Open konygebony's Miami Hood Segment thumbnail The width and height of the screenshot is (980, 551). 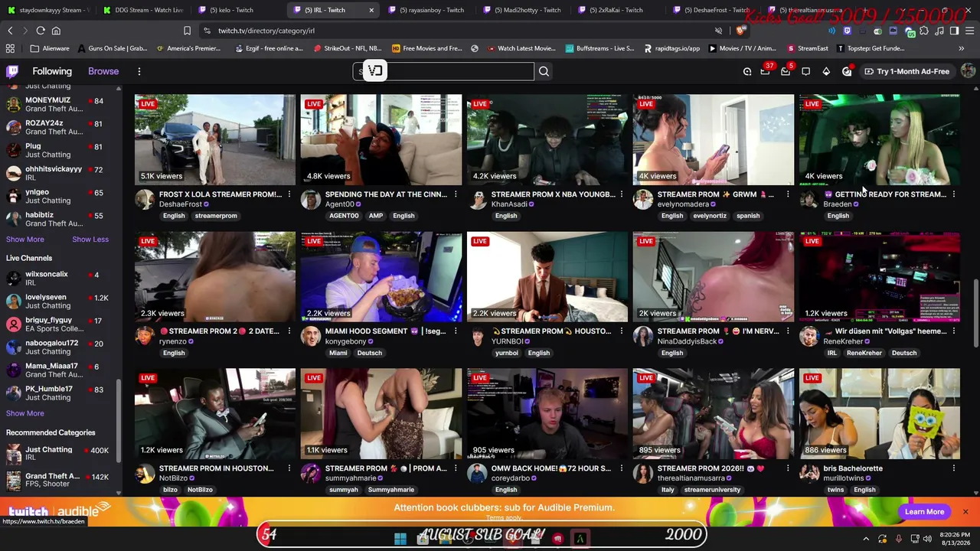(x=381, y=277)
